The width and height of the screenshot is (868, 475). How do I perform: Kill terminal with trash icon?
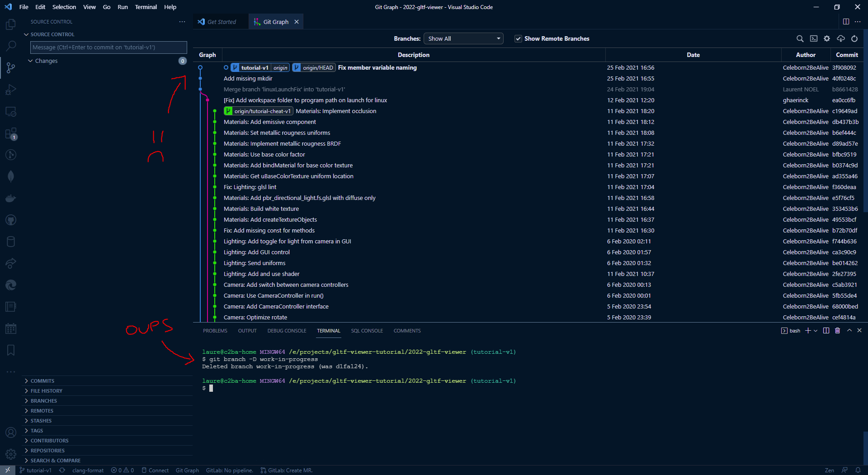pos(837,331)
